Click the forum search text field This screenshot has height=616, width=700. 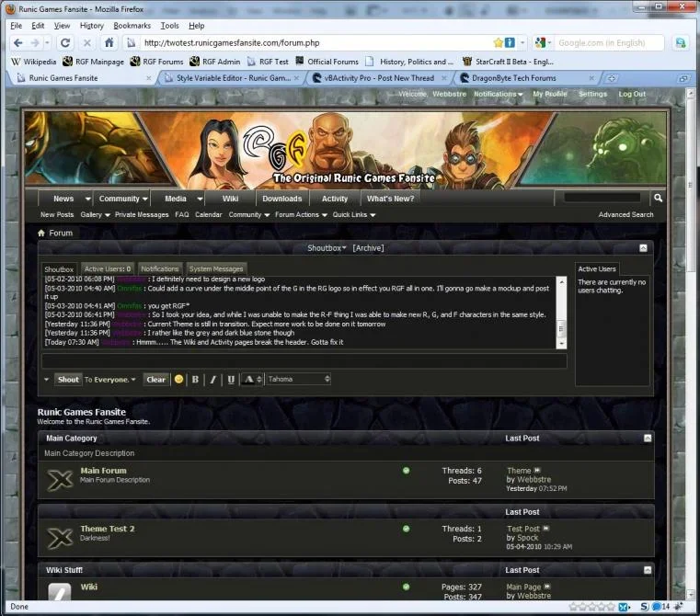click(602, 198)
